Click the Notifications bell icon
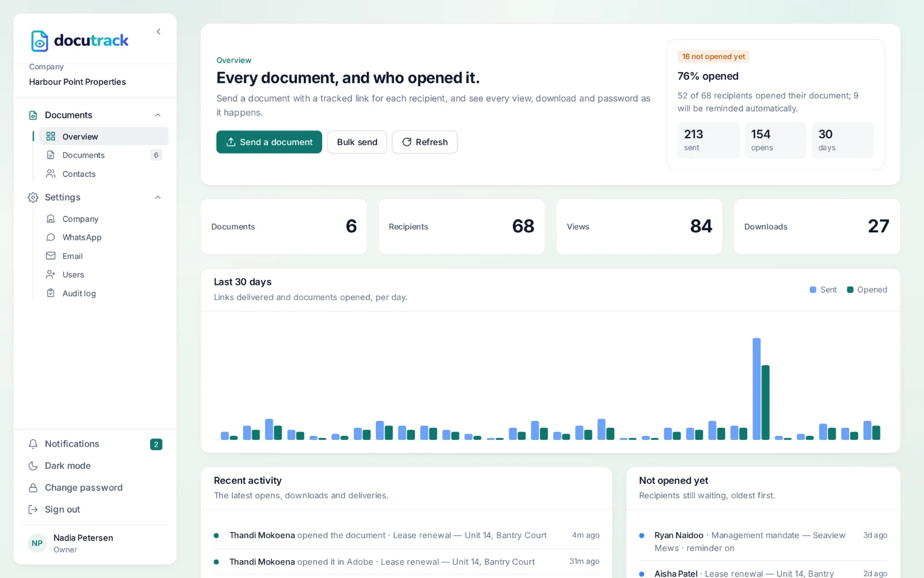Viewport: 924px width, 578px height. 33,444
